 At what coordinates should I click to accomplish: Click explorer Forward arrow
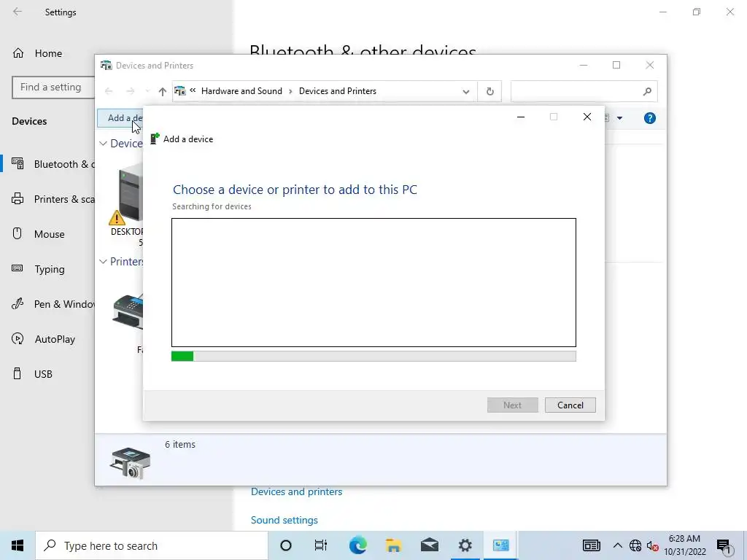pos(130,91)
